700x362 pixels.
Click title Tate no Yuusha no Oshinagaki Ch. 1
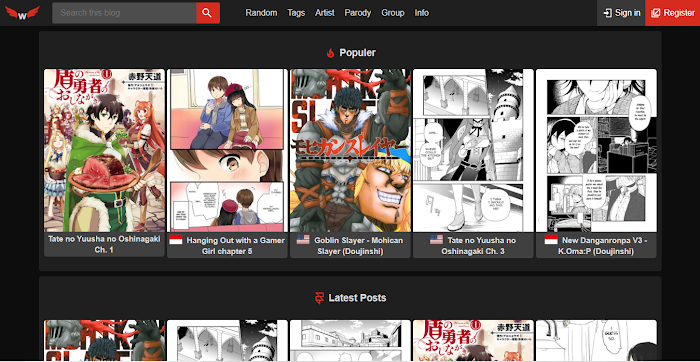tap(104, 245)
